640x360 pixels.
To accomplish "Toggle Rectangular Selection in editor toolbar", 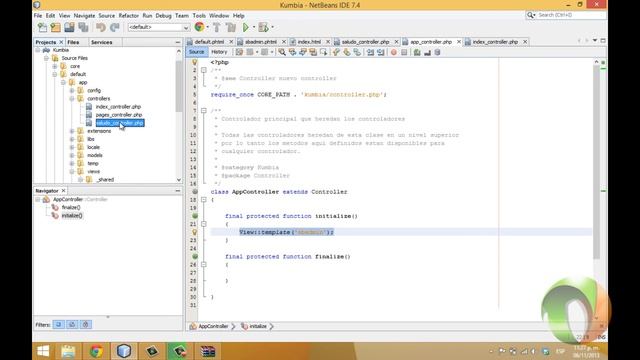I will click(324, 52).
